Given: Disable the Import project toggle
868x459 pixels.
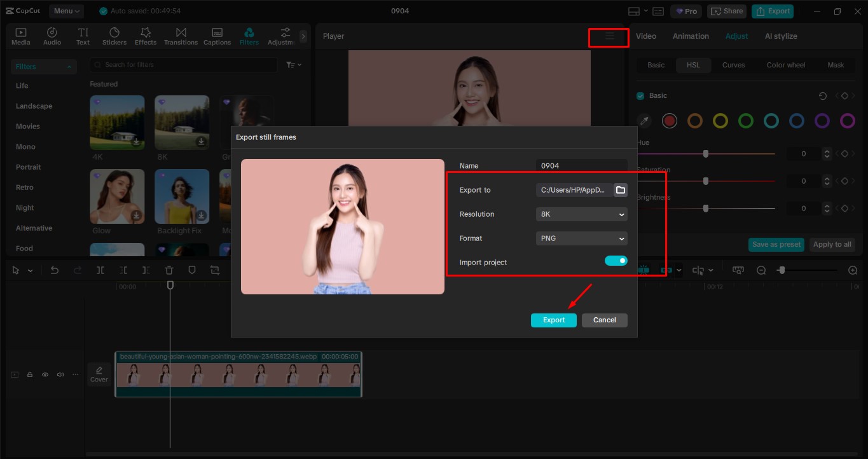Looking at the screenshot, I should pyautogui.click(x=616, y=261).
